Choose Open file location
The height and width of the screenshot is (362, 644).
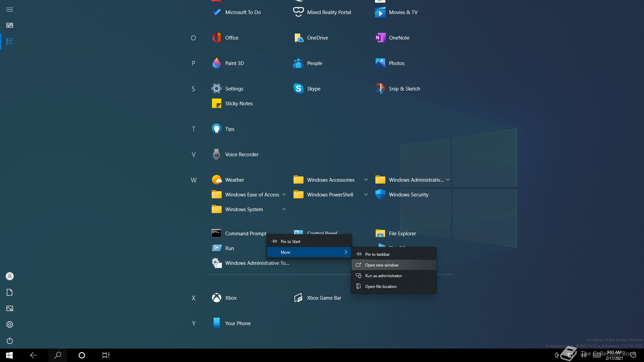click(x=394, y=287)
